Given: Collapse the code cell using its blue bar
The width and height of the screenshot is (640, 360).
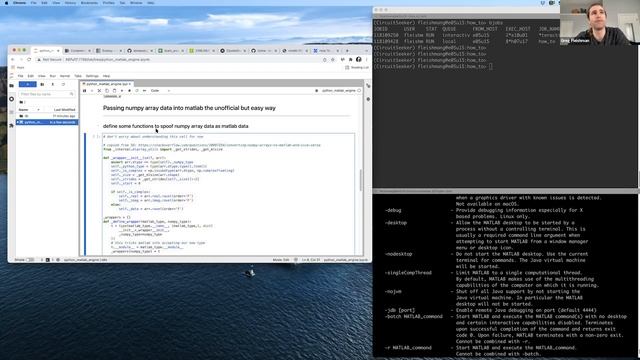Looking at the screenshot, I should (x=85, y=194).
